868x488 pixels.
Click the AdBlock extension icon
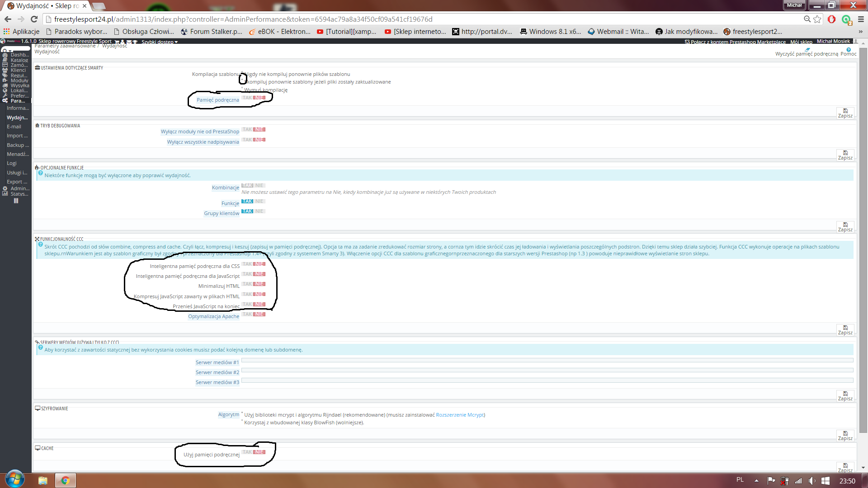[831, 19]
